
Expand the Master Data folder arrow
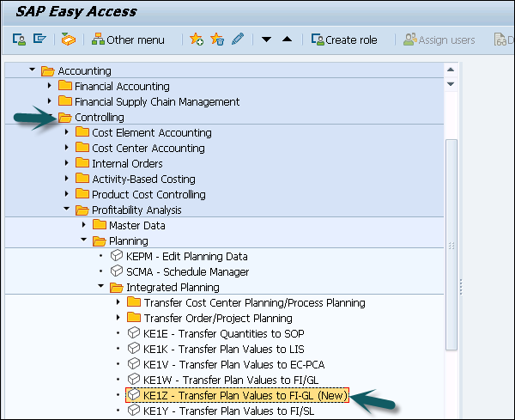84,225
